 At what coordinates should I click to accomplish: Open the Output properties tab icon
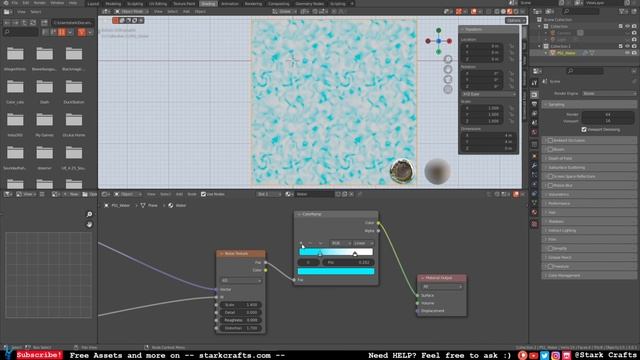click(x=534, y=104)
